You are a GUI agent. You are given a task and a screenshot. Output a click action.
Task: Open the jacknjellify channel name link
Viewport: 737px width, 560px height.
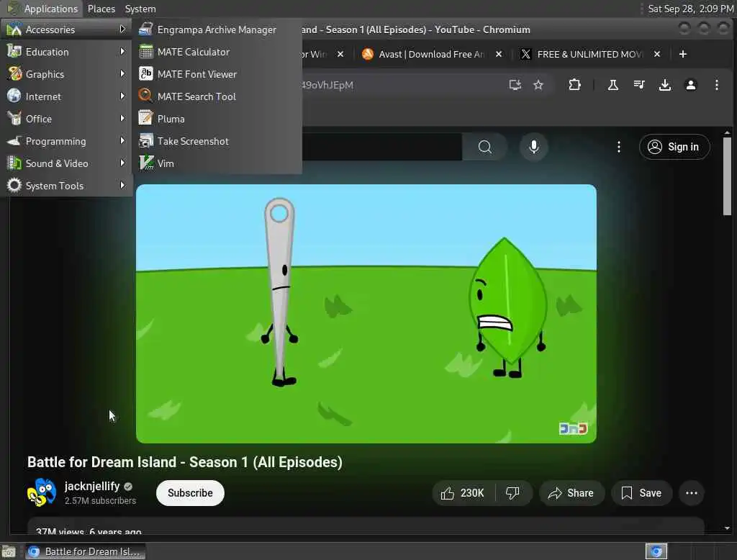[x=92, y=486]
